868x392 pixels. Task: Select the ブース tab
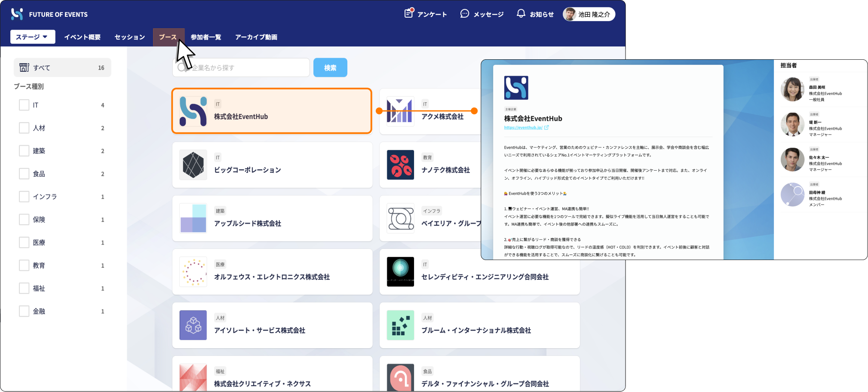click(x=169, y=37)
